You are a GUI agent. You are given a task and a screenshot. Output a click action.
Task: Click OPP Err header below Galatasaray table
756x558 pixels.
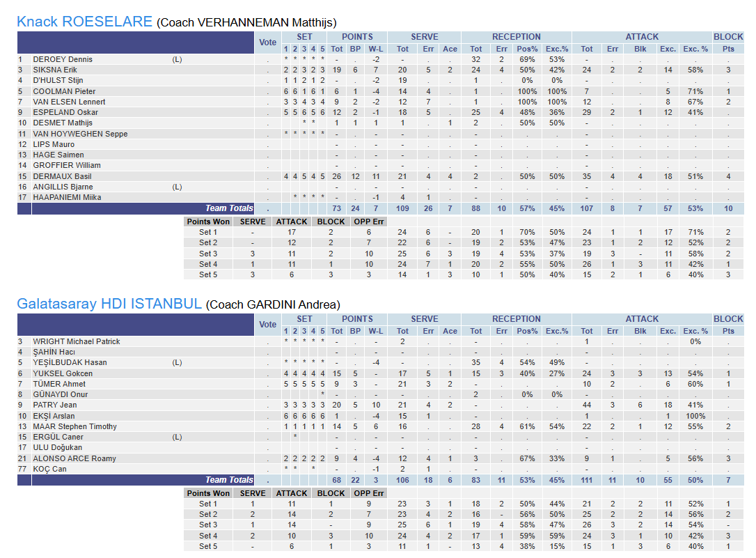tap(368, 493)
